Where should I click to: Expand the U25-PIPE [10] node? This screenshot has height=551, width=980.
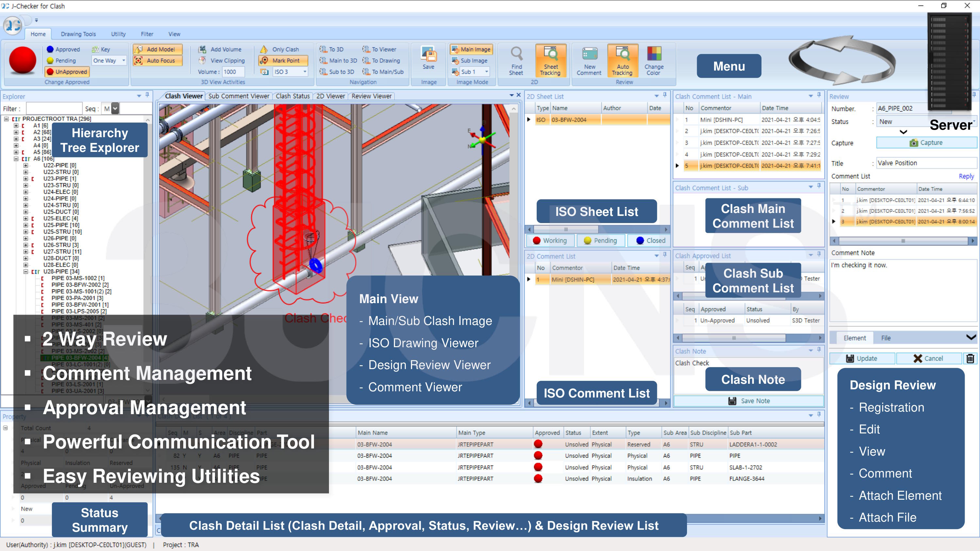pos(26,225)
